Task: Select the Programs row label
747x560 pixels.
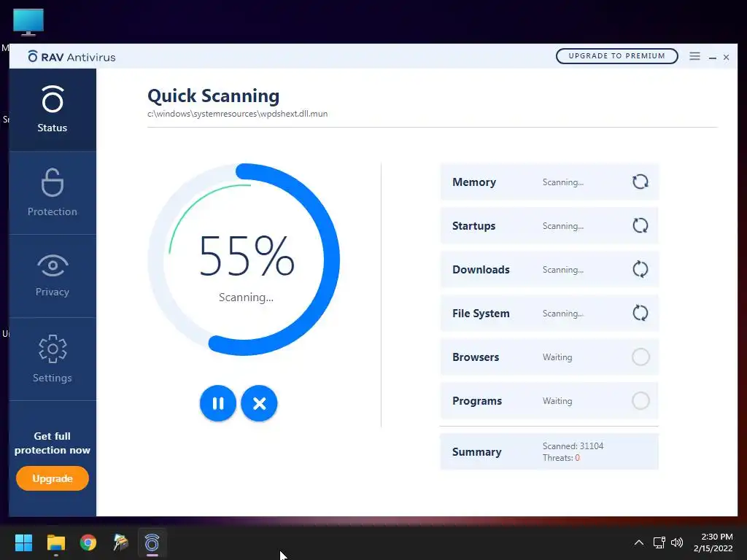Action: click(477, 401)
